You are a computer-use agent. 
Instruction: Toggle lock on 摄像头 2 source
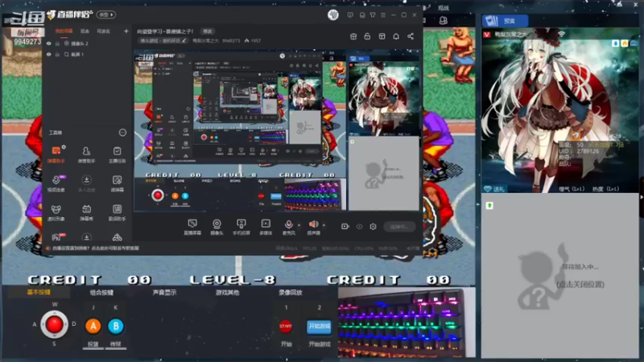tap(57, 43)
